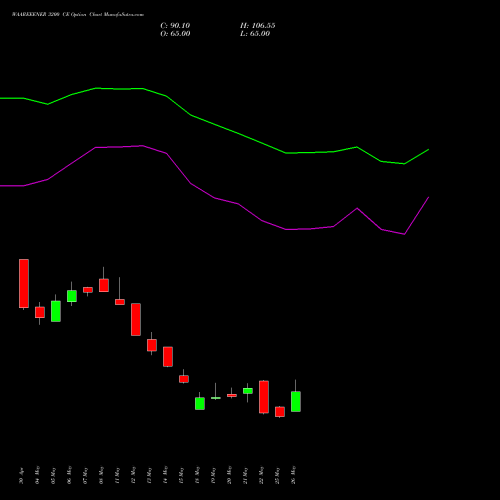Click the close value C: 90.10
The width and height of the screenshot is (500, 500).
pos(175,26)
